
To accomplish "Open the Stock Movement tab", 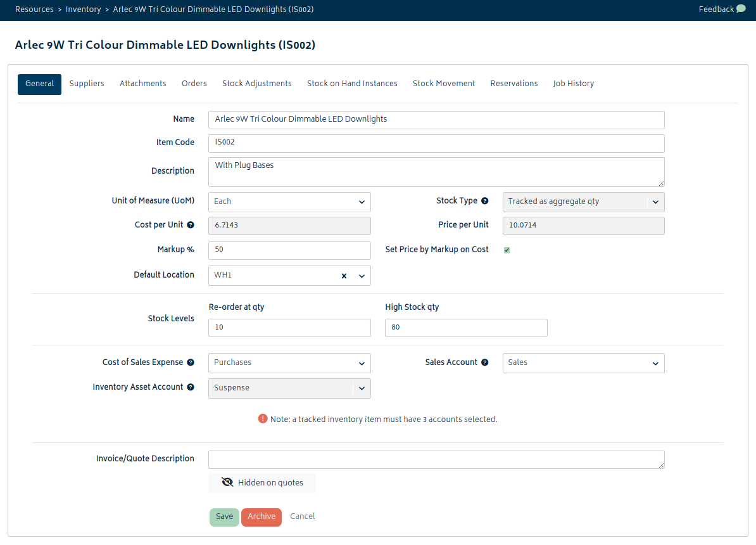I will pos(444,84).
